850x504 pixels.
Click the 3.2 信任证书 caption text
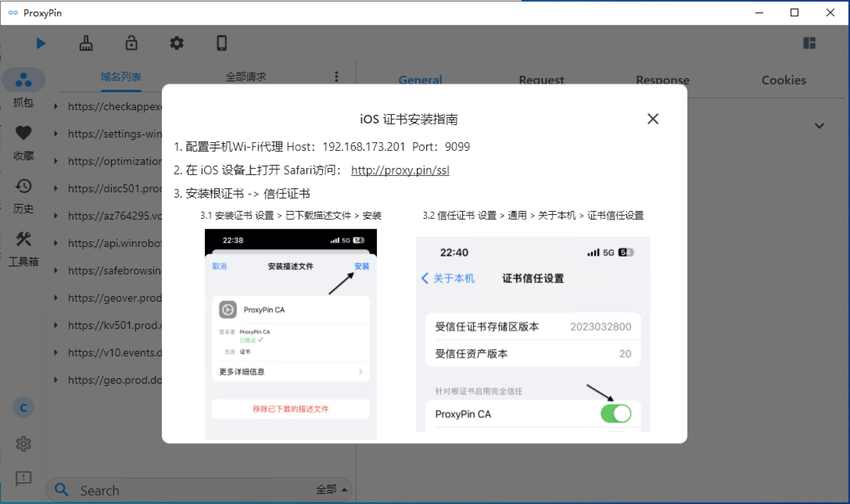[x=533, y=215]
